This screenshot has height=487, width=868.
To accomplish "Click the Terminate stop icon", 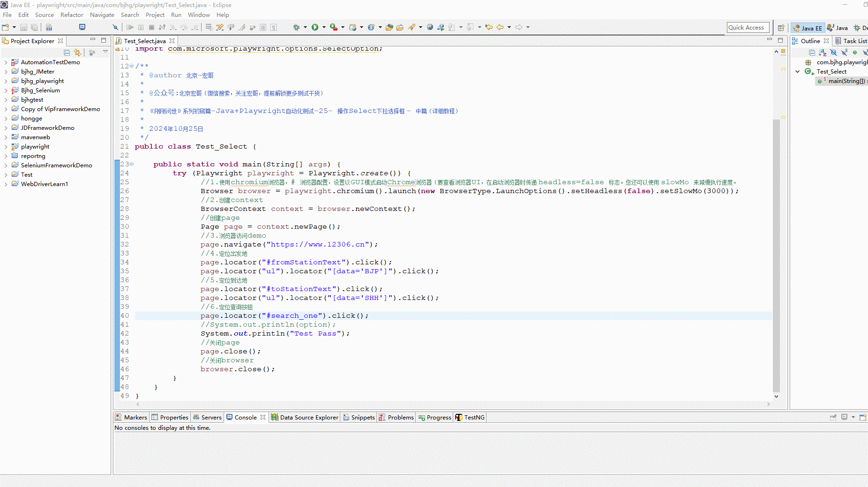I will (x=151, y=27).
